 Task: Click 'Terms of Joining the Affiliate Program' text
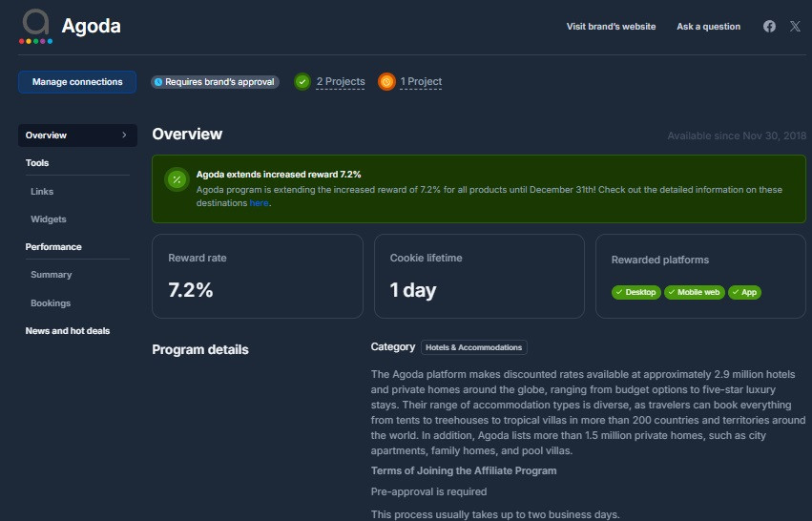pos(464,470)
